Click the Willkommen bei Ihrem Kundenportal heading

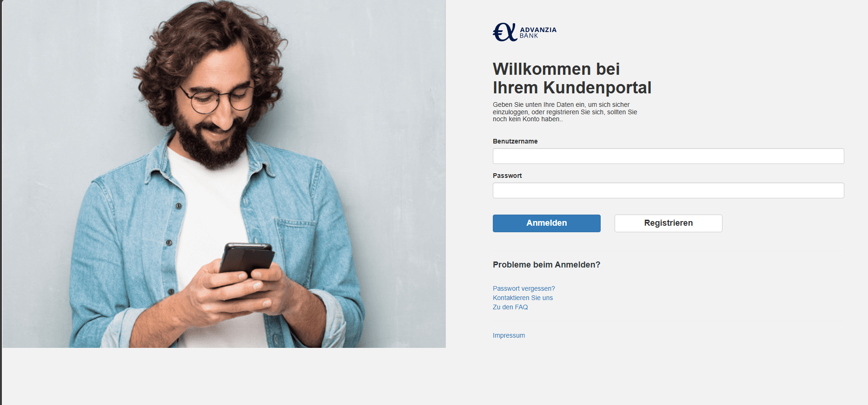572,78
